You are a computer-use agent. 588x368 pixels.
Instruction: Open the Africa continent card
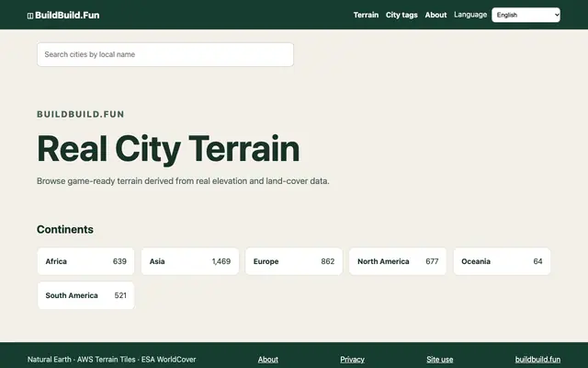85,261
